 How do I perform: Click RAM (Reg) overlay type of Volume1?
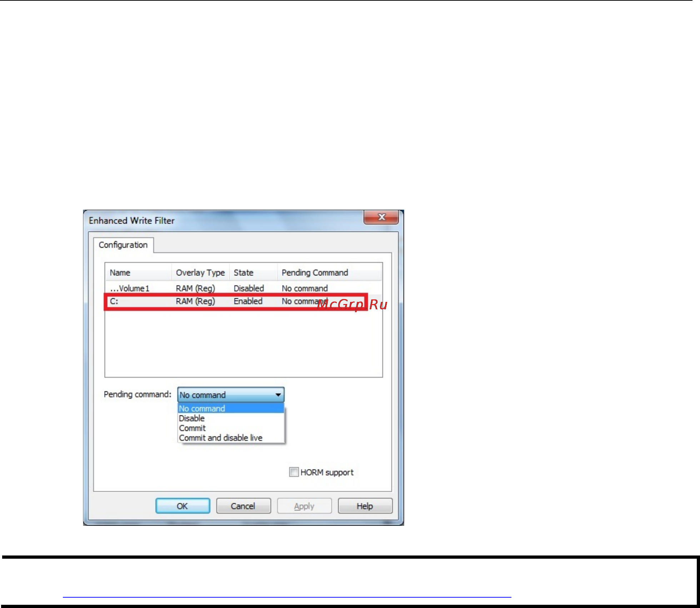click(195, 288)
